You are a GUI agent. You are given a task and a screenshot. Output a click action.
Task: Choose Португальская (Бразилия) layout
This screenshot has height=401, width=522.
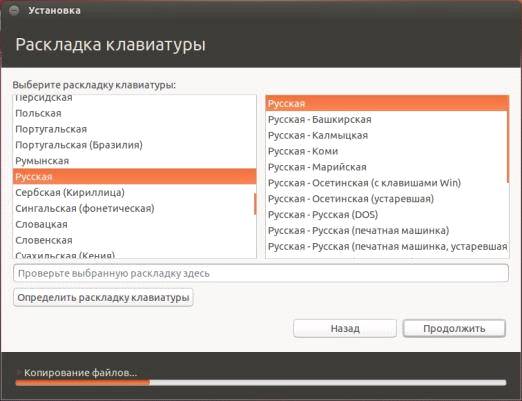[134, 145]
